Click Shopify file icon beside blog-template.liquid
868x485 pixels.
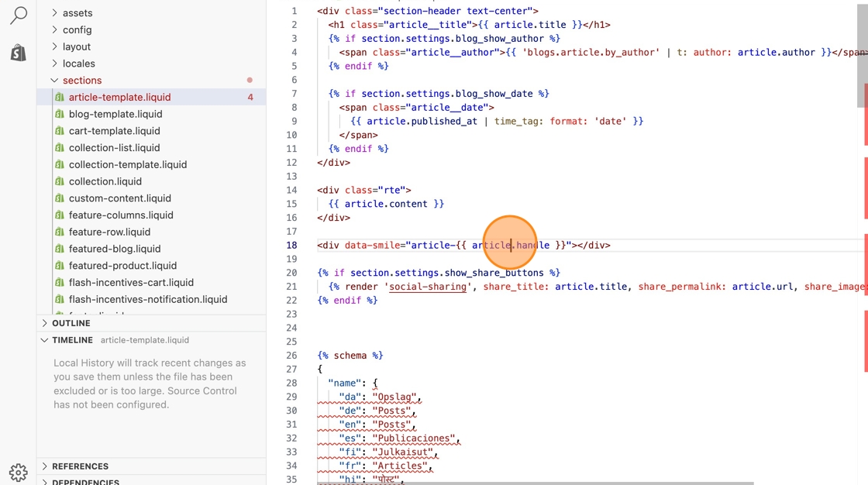coord(59,114)
